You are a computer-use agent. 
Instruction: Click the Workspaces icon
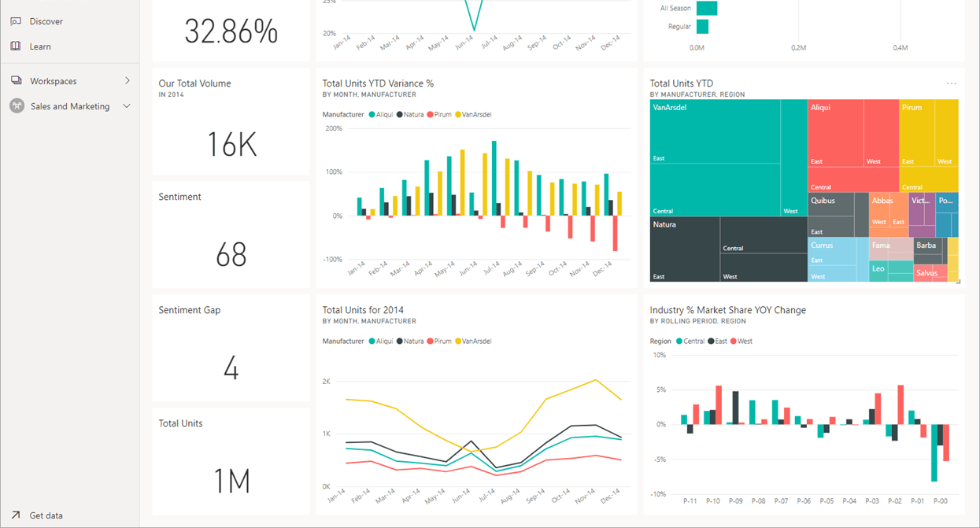pos(16,81)
